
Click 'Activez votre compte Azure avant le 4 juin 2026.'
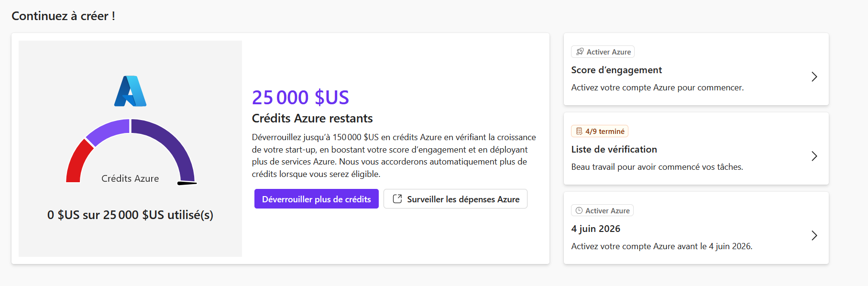661,246
